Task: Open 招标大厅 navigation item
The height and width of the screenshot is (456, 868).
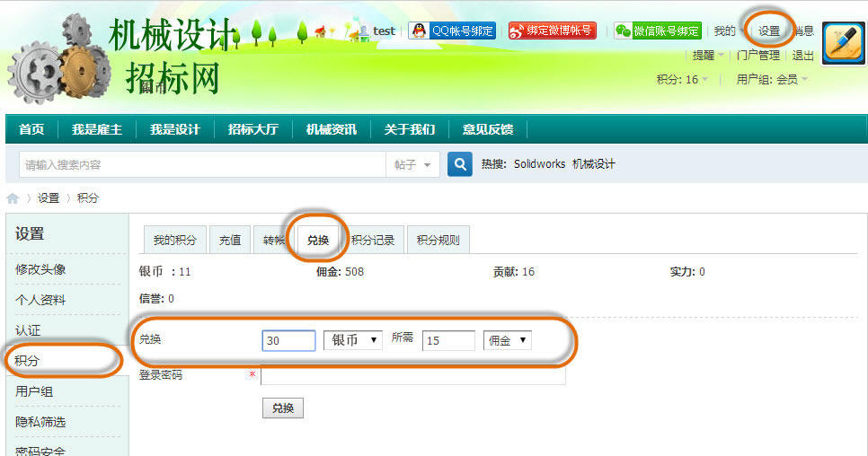Action: pos(253,129)
